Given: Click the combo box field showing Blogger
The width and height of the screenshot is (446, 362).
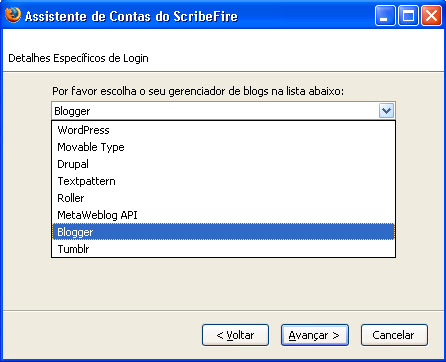Looking at the screenshot, I should [x=223, y=111].
